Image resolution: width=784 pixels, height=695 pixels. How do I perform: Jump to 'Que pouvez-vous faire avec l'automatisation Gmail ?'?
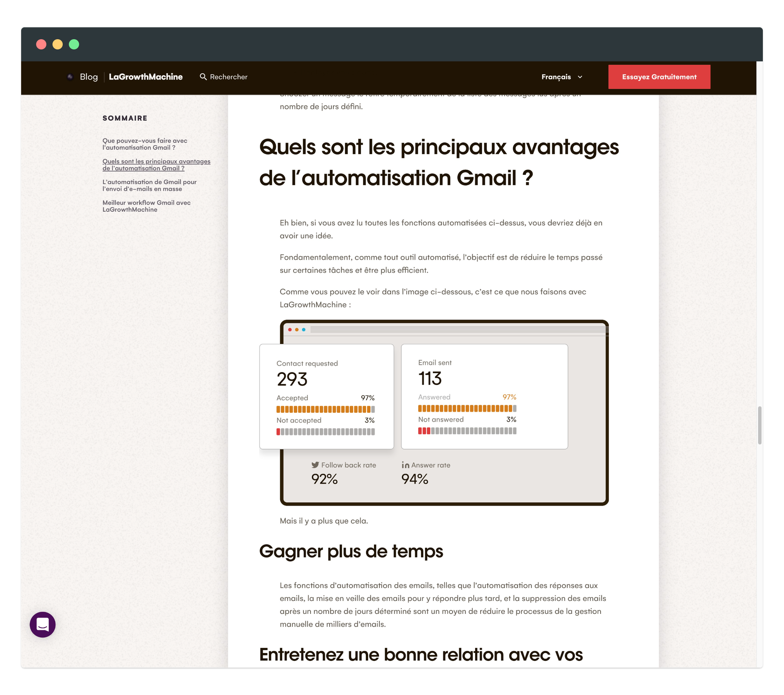point(145,144)
